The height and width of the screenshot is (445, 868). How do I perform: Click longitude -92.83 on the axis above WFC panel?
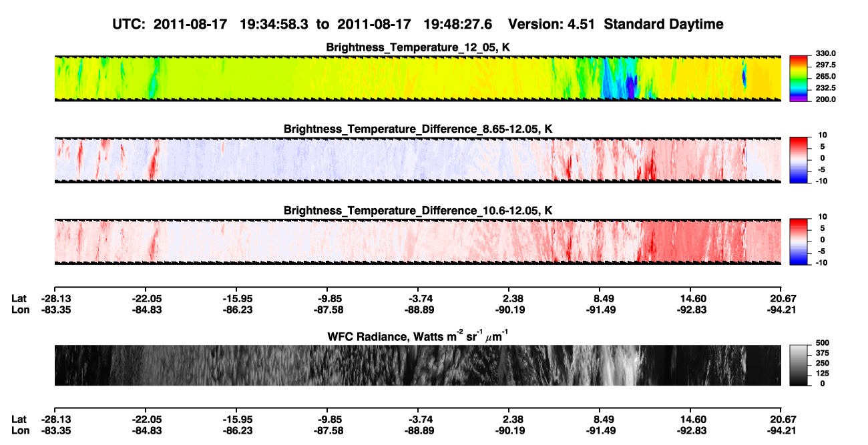pyautogui.click(x=691, y=310)
